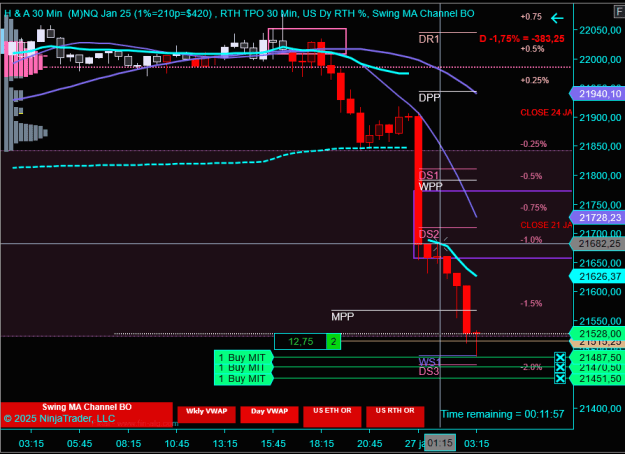Image resolution: width=625 pixels, height=454 pixels.
Task: Click the 21682,25 crosshair price marker
Action: point(597,244)
